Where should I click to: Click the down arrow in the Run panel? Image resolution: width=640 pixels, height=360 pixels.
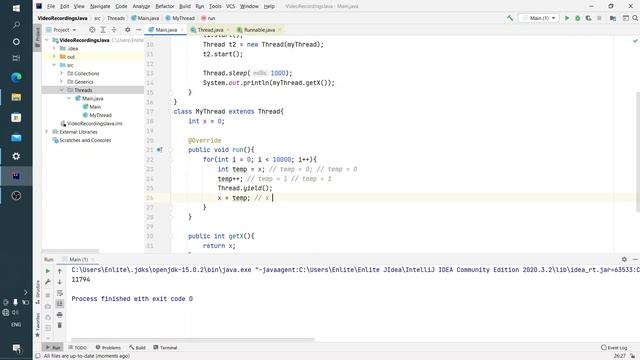tap(60, 282)
